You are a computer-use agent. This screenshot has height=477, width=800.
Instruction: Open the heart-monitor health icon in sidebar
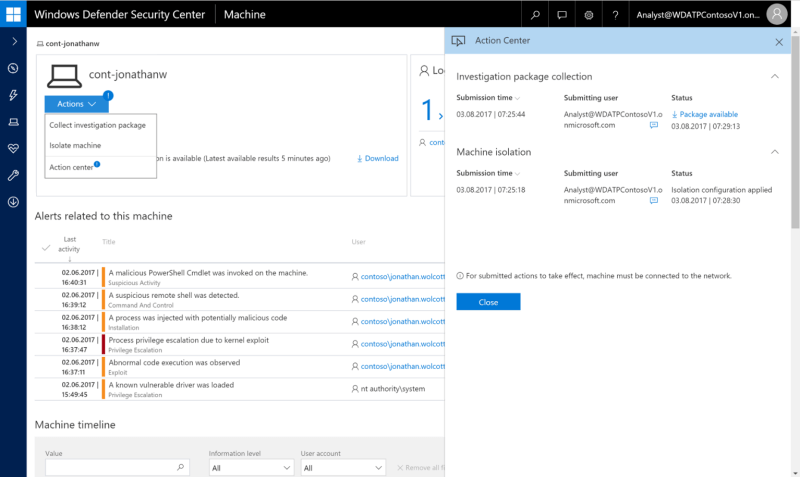13,148
